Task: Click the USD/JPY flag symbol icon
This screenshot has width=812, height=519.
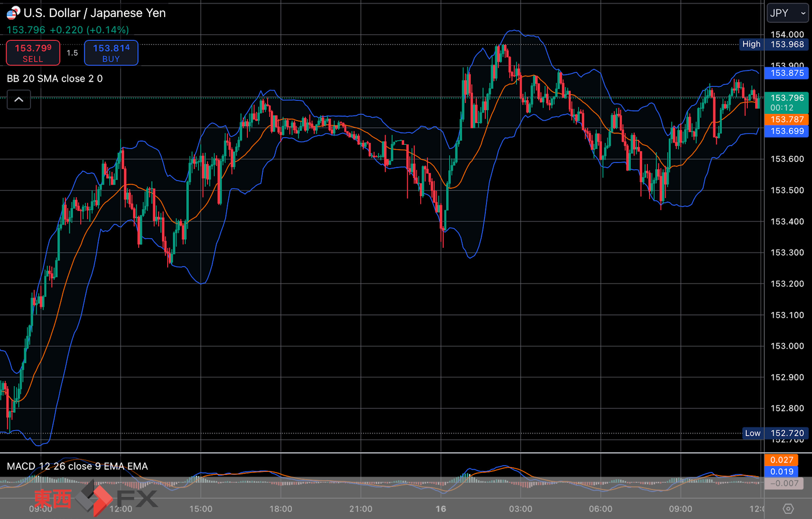Action: click(x=13, y=13)
